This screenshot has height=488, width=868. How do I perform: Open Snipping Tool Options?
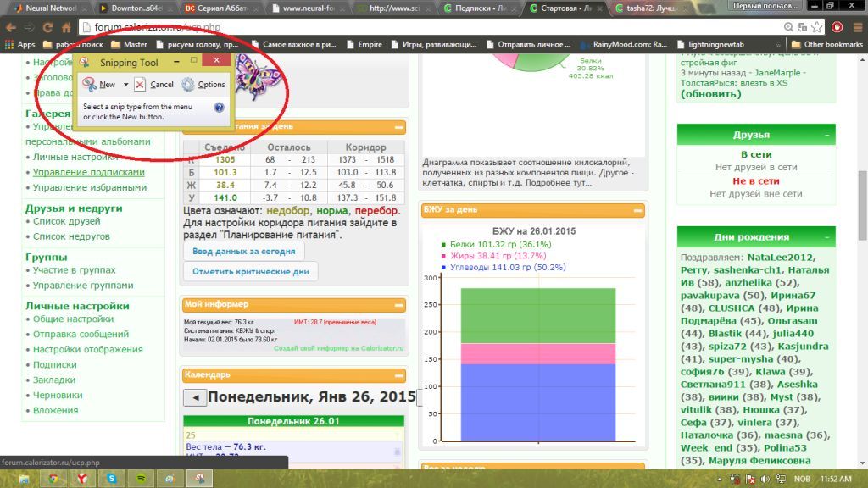pos(203,84)
